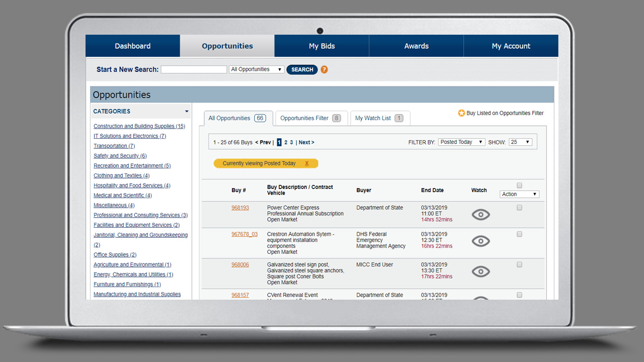Open the Action dropdown menu
Viewport: 644px width, 362px height.
click(x=520, y=194)
